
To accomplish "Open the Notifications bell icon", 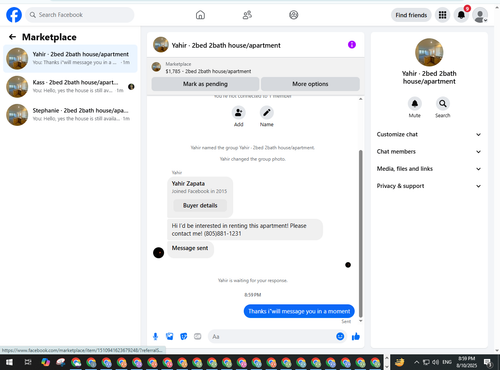I will click(461, 15).
